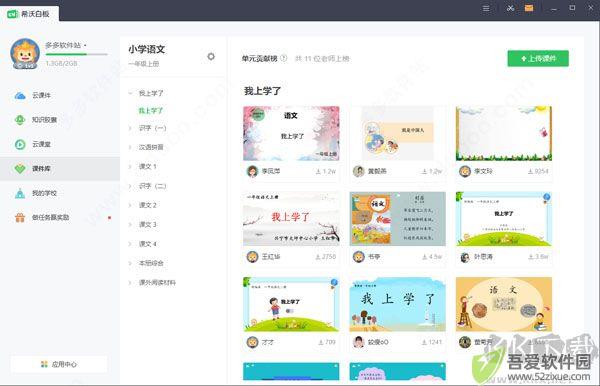Screen dimensions: 600x386
Task: Open 书亭's autumn poem courseware thumbnail
Action: click(398, 219)
